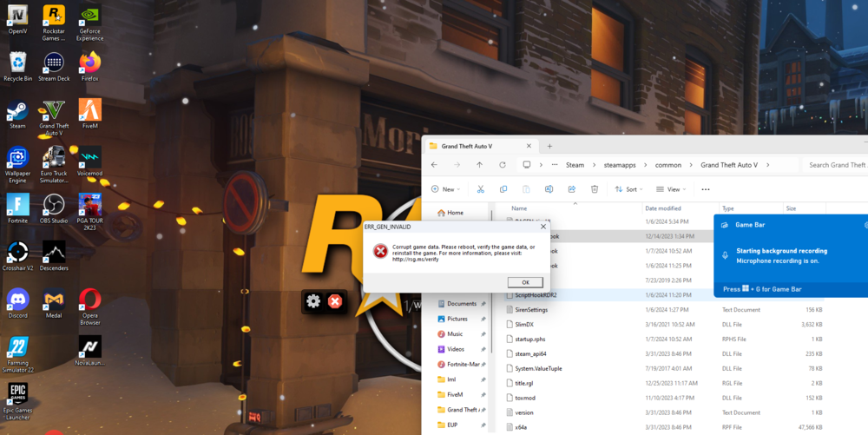Screen dimensions: 868x435
Task: Open Opera Browser desktop shortcut
Action: click(89, 307)
